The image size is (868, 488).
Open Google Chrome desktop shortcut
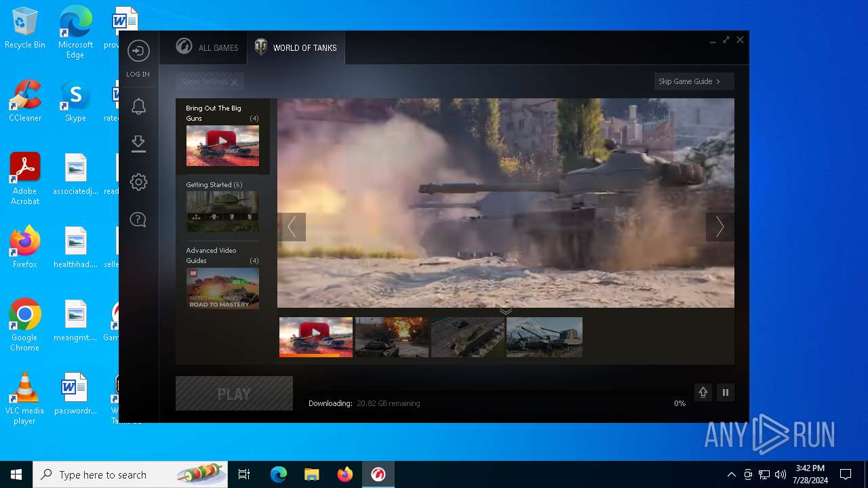point(25,325)
